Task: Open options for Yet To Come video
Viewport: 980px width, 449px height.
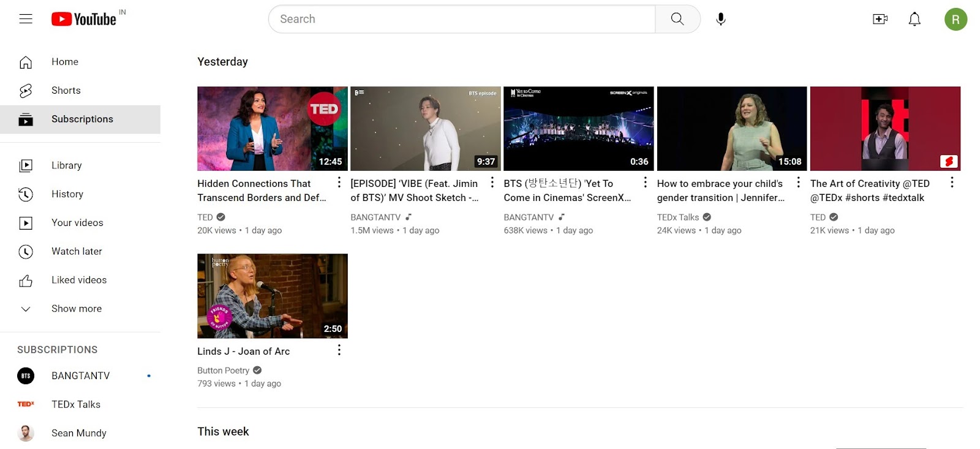Action: coord(645,183)
